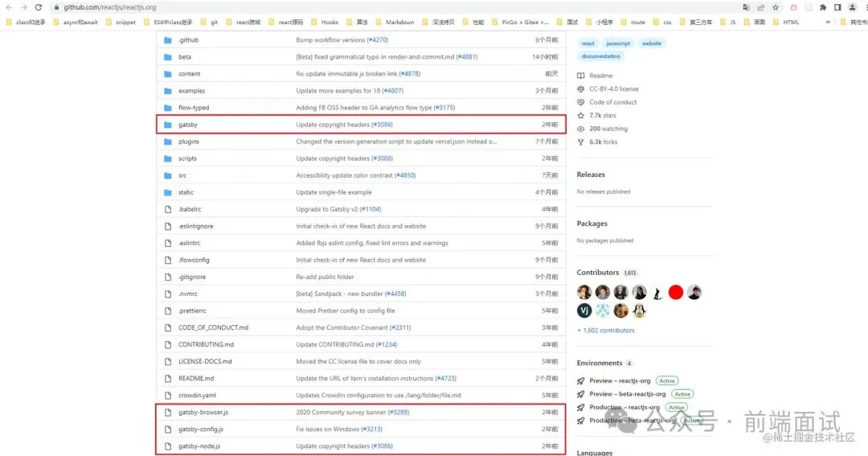Open the scripts folder

187,158
